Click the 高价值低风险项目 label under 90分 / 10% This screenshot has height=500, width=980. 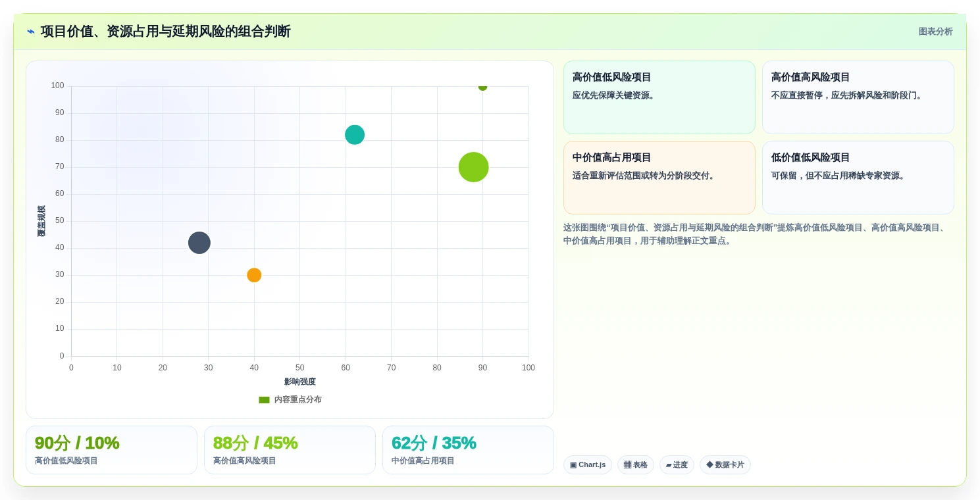tap(66, 461)
